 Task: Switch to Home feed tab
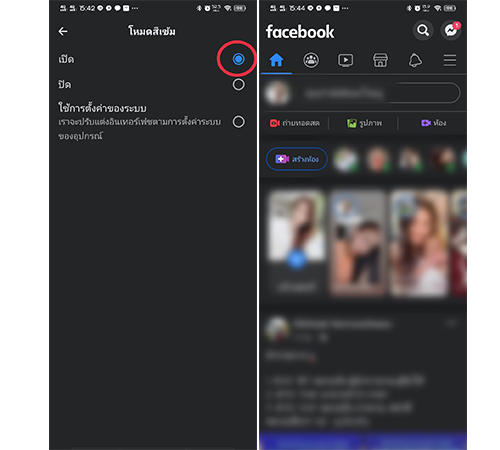click(x=276, y=60)
